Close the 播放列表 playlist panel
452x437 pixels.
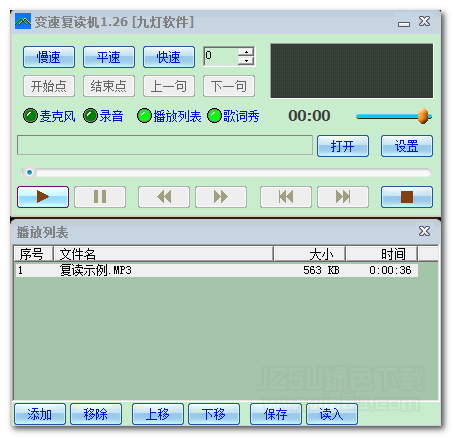point(424,231)
